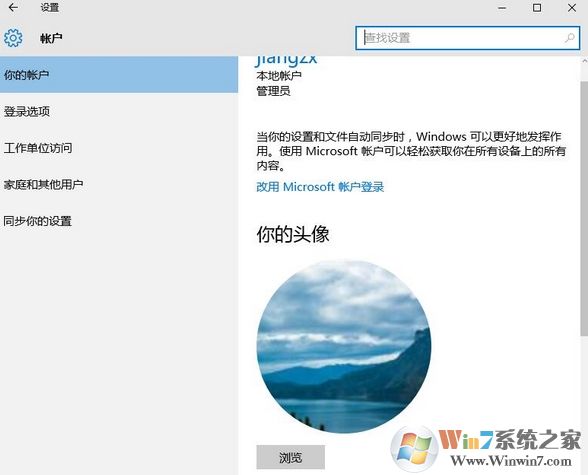Screen dimensions: 588x475
Task: Maximize the settings window
Action: (537, 7)
